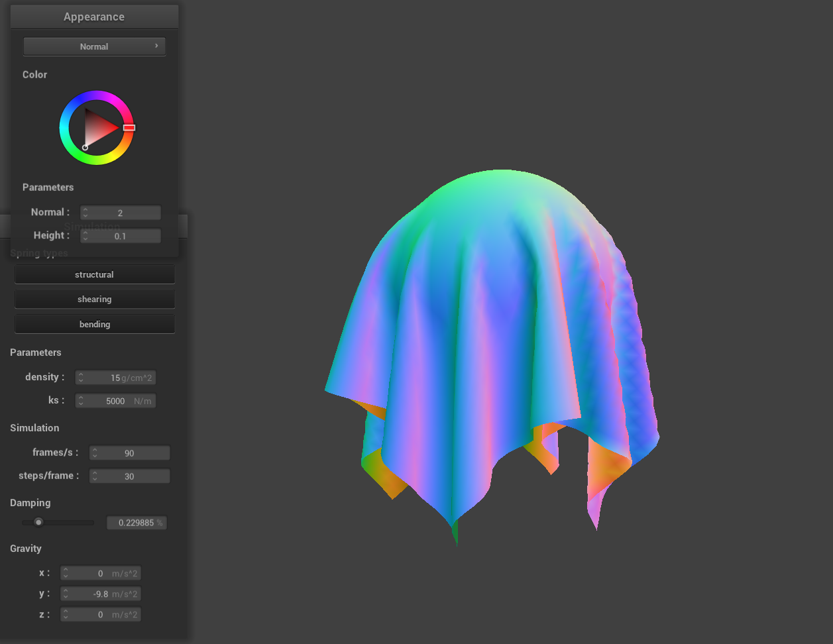Click the frames/s stepper arrows
The image size is (833, 644).
[95, 453]
